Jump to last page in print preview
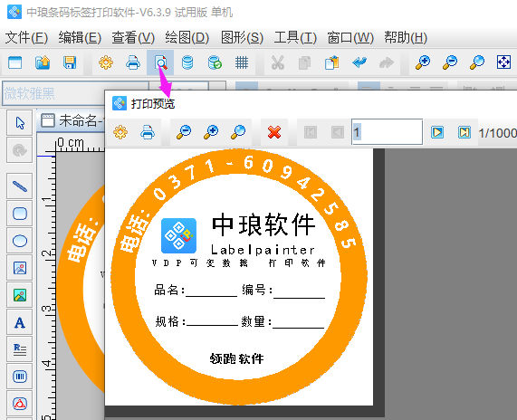 (464, 132)
